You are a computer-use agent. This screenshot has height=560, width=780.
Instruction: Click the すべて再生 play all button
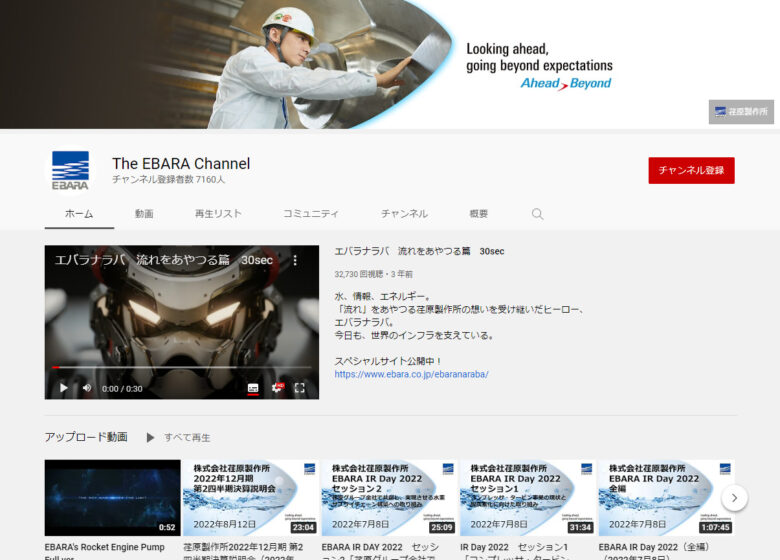(x=187, y=438)
